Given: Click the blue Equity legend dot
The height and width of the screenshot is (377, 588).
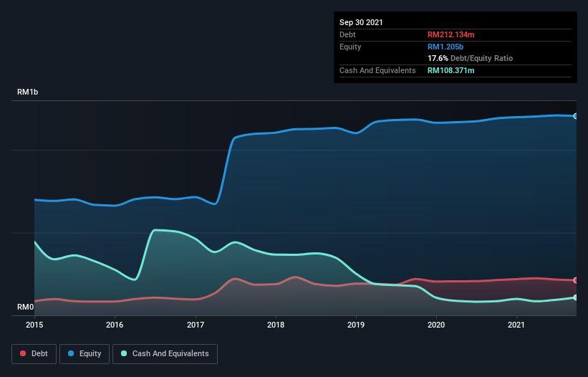Looking at the screenshot, I should (x=71, y=353).
